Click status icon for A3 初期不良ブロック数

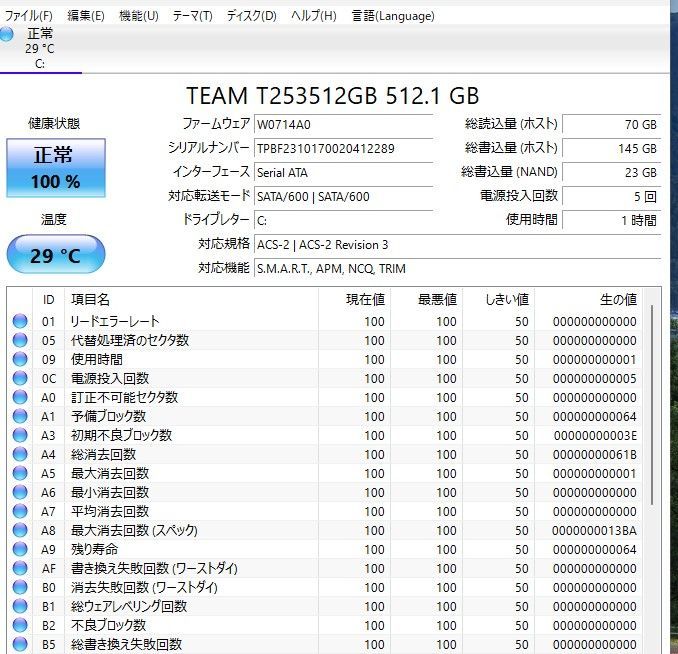20,435
